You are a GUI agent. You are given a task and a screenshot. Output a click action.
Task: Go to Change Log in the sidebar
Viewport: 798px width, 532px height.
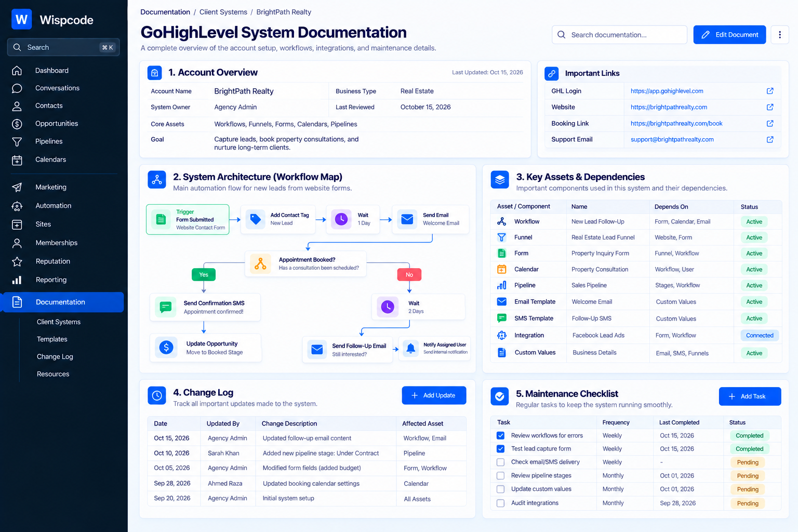click(55, 357)
